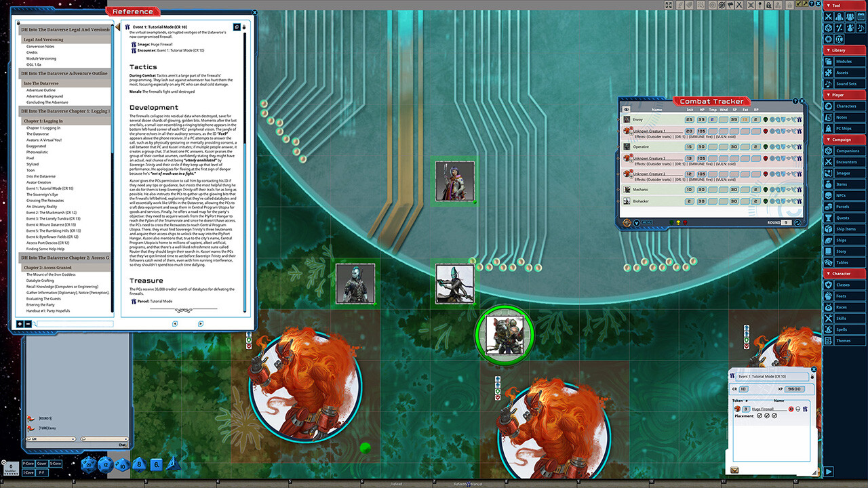Open the Modules library panel
This screenshot has height=488, width=868.
(844, 62)
